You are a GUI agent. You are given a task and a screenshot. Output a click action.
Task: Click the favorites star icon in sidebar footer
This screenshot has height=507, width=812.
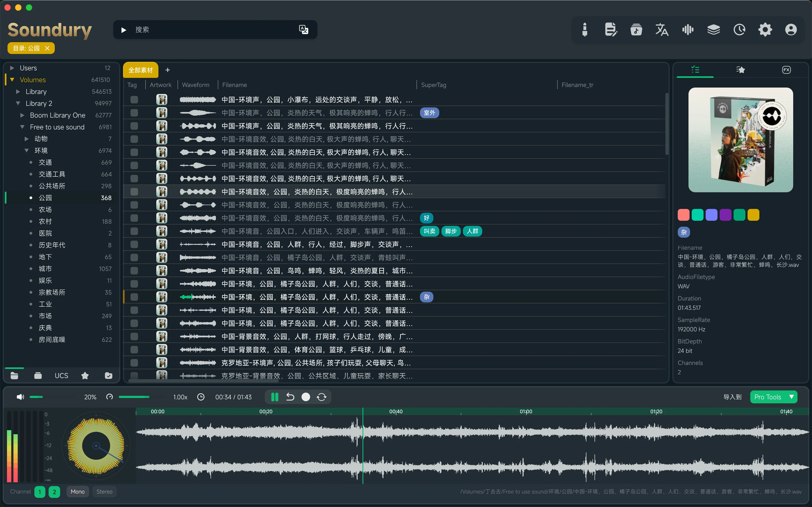[x=85, y=376]
